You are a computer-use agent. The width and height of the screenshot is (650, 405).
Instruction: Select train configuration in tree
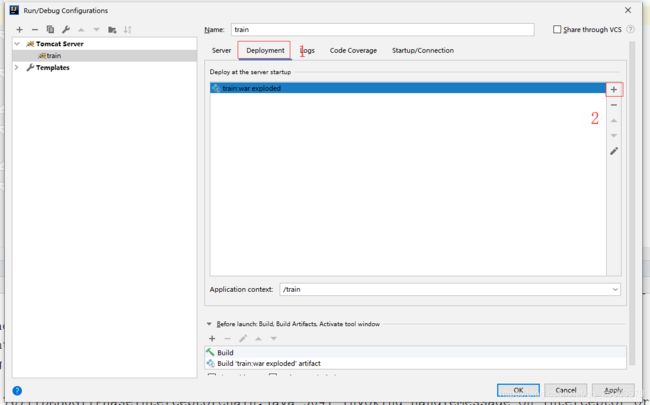tap(104, 56)
